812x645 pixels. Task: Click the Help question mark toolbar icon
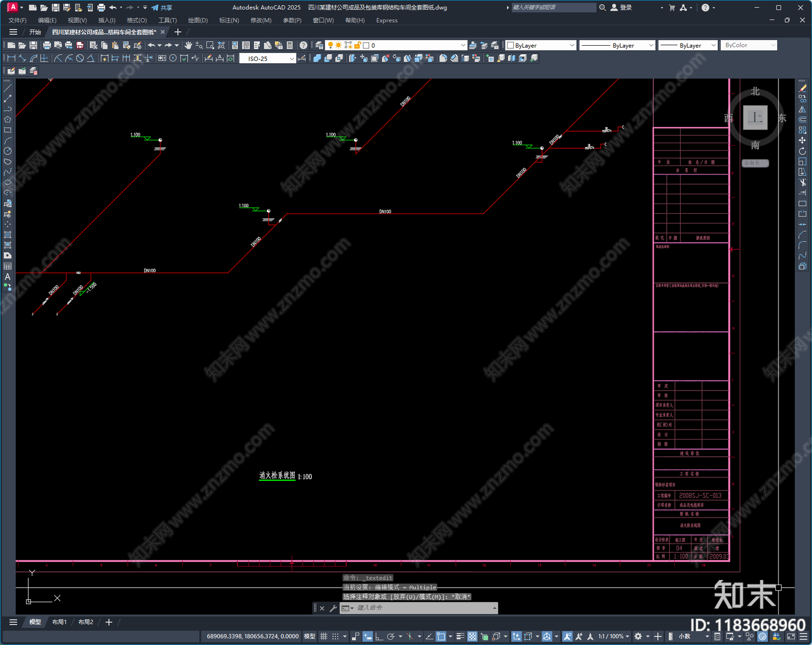303,45
